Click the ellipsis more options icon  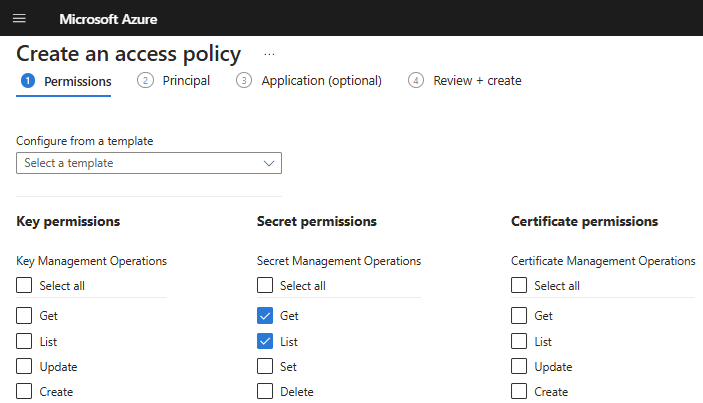269,54
